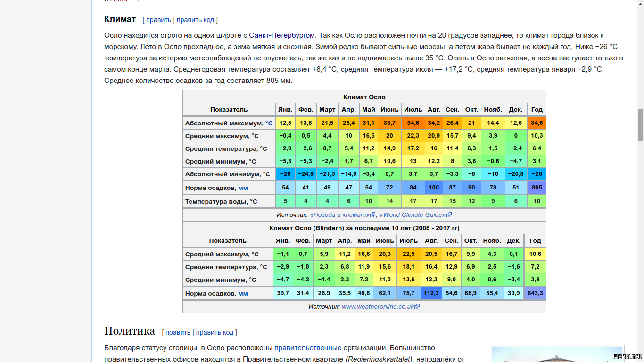Image resolution: width=644 pixels, height=362 pixels.
Task: Click external link icon after «Погода и климат»
Action: [373, 215]
